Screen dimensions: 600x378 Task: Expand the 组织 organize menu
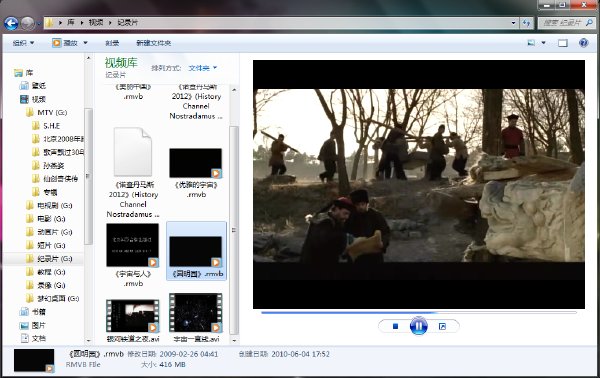click(23, 43)
